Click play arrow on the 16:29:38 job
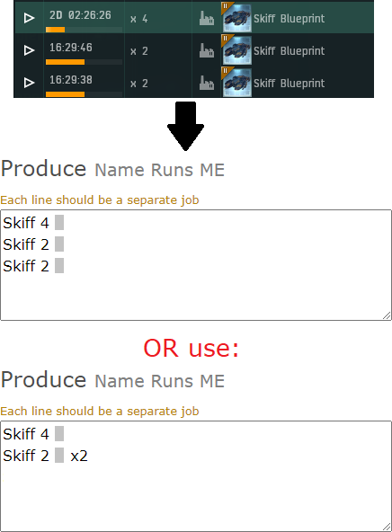This screenshot has width=392, height=532. coord(29,83)
